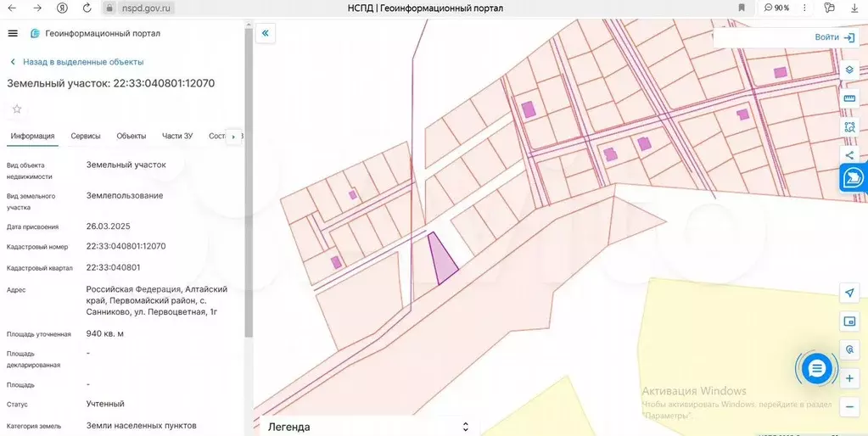868x436 pixels.
Task: Click the blue map assistant icon
Action: tap(853, 178)
